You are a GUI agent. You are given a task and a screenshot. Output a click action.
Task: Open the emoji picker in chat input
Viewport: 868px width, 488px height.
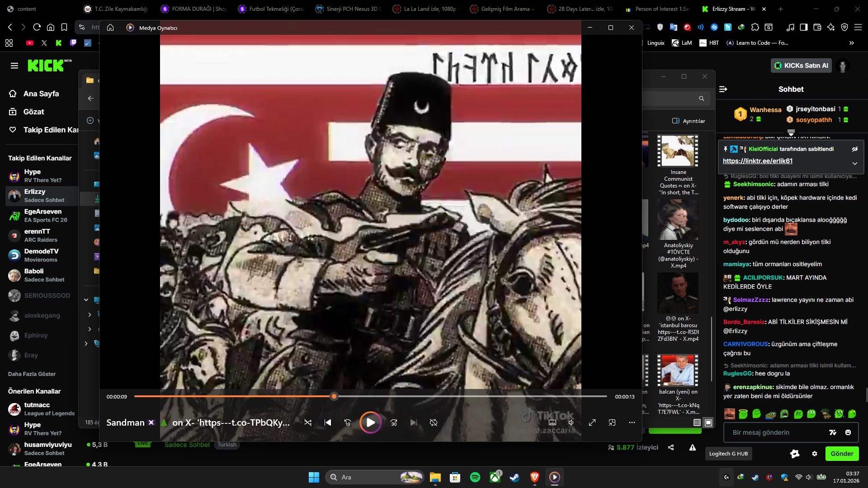coord(848,432)
